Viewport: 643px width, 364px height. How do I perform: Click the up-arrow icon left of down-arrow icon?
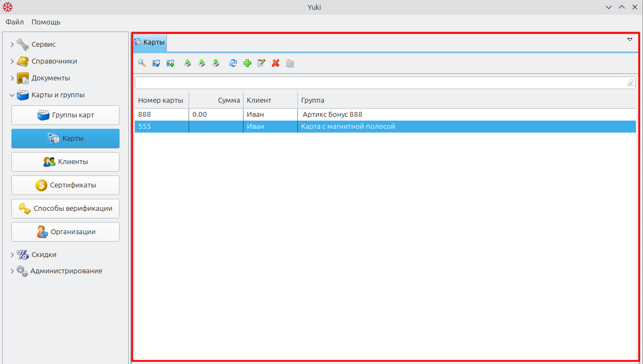pos(202,63)
